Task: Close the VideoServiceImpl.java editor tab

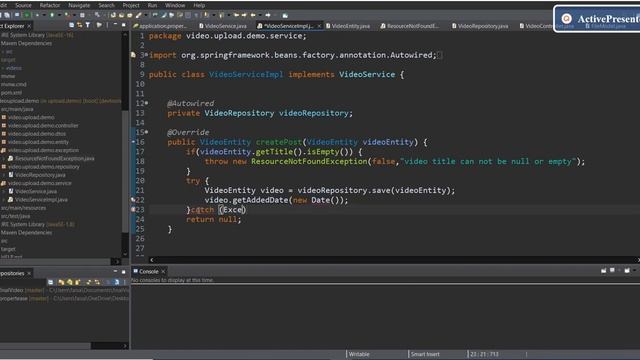Action: [x=319, y=26]
